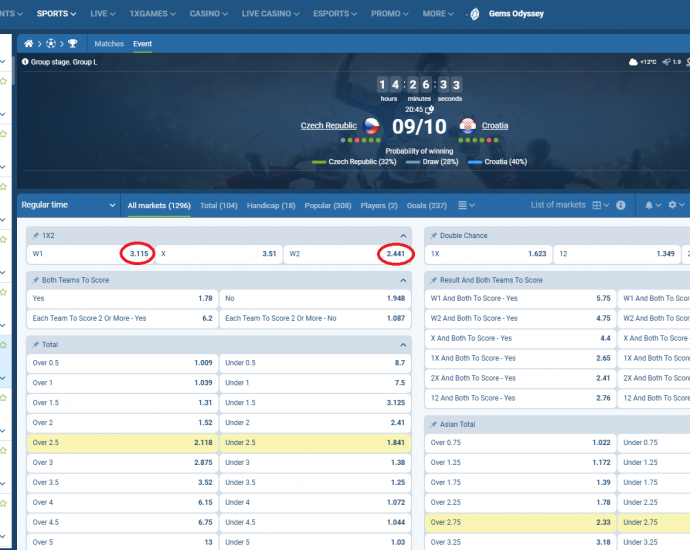Pin the 1X2 market

point(35,236)
